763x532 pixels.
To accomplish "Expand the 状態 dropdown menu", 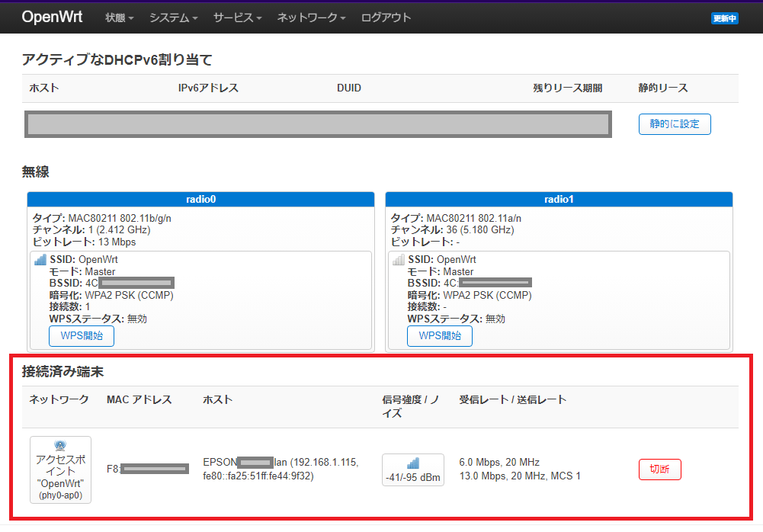I will click(118, 17).
